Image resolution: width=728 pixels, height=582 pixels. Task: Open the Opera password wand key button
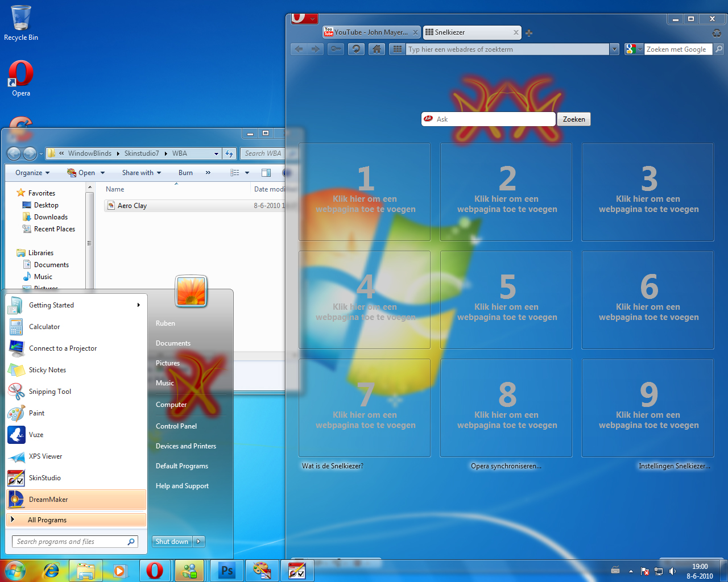(x=336, y=49)
